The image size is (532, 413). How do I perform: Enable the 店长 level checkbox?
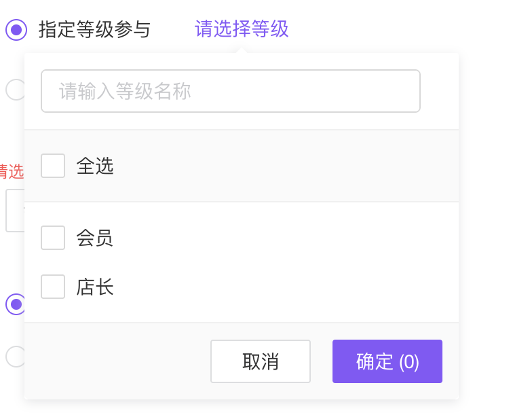53,287
